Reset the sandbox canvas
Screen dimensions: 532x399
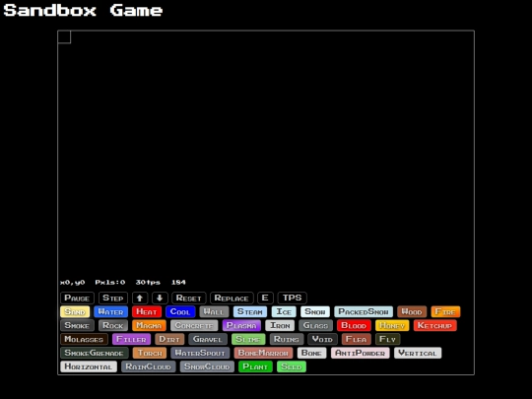coord(189,298)
